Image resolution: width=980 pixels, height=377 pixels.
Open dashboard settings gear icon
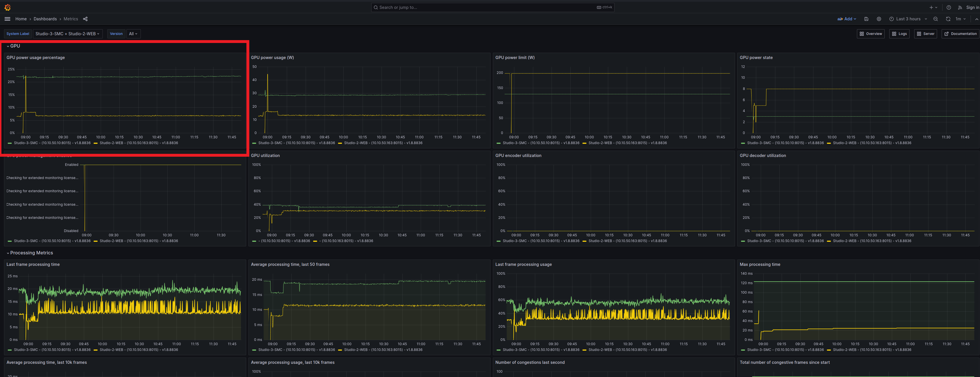tap(879, 19)
